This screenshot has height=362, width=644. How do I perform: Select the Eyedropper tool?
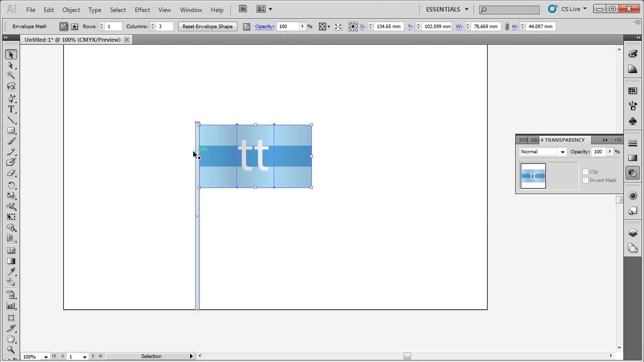click(x=11, y=272)
